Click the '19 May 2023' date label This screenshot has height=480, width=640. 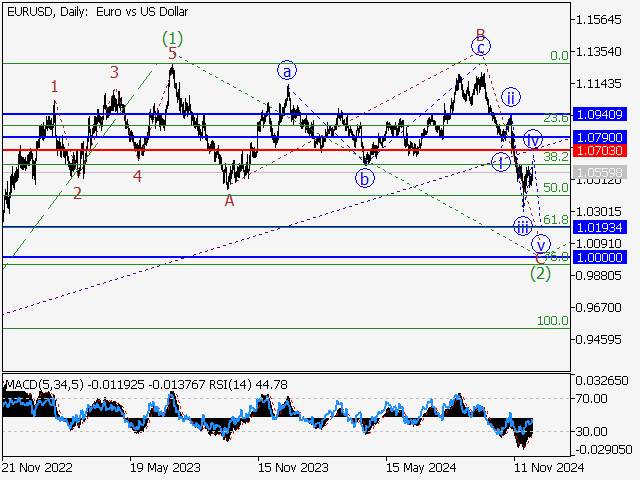point(164,466)
